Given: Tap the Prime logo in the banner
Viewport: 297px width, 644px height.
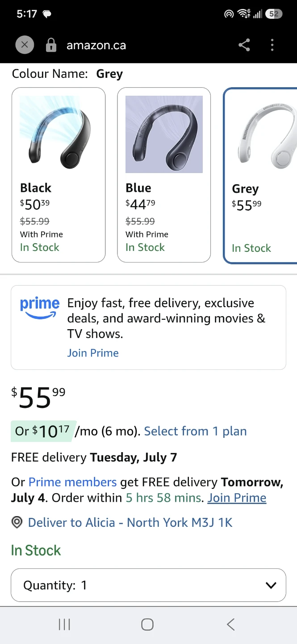Looking at the screenshot, I should click(39, 308).
